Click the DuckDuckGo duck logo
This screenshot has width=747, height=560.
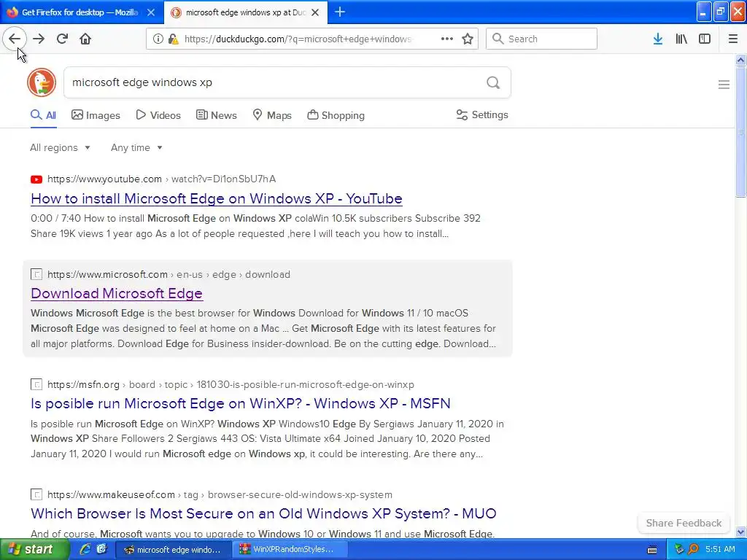click(42, 82)
